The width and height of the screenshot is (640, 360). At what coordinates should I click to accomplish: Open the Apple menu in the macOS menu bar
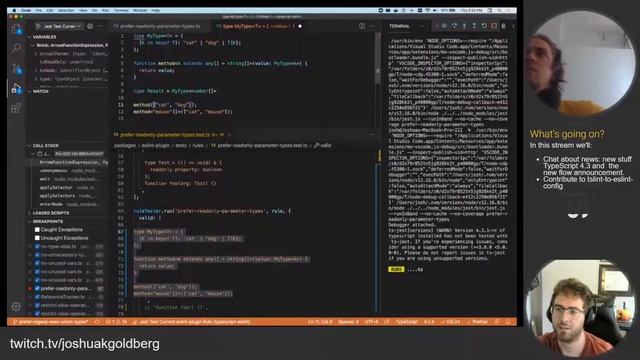(x=14, y=10)
